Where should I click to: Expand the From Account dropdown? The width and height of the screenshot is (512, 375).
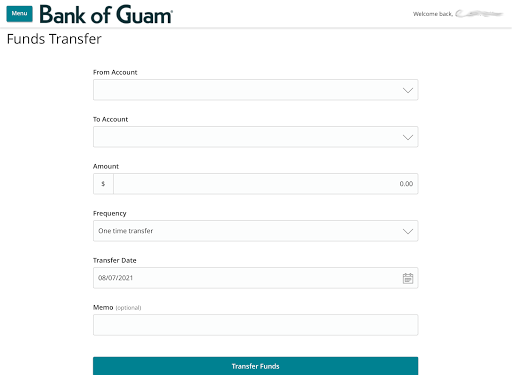pyautogui.click(x=255, y=90)
